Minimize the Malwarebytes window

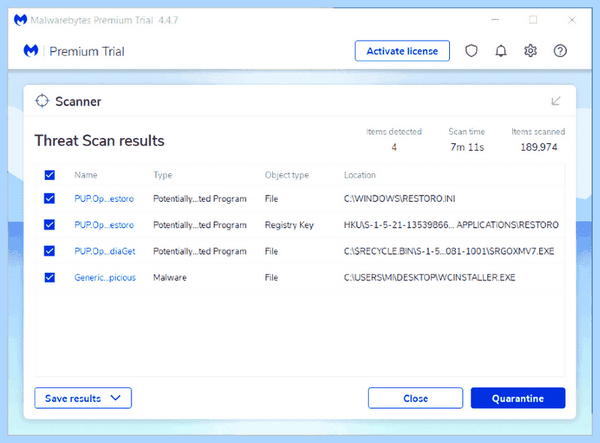pyautogui.click(x=495, y=20)
